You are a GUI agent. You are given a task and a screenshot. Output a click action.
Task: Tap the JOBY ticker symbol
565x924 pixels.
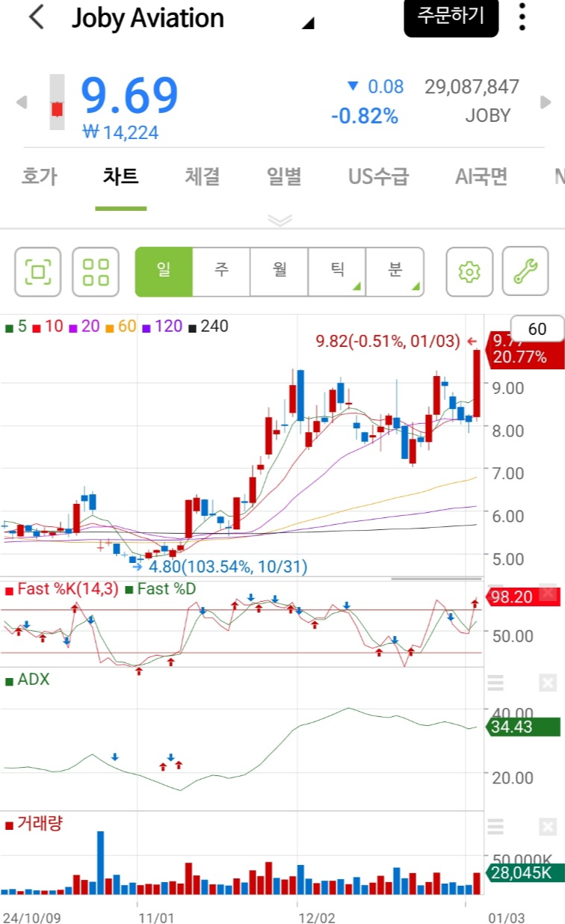[488, 116]
